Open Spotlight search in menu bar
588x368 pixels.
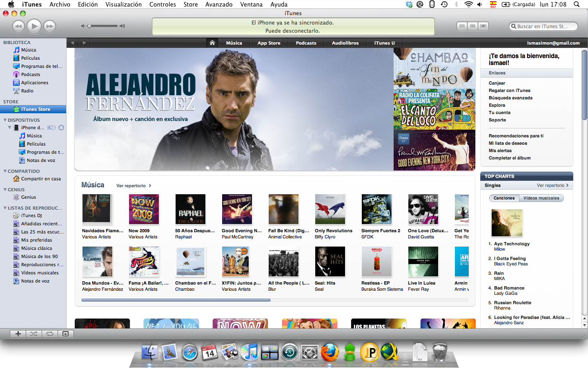pos(577,4)
